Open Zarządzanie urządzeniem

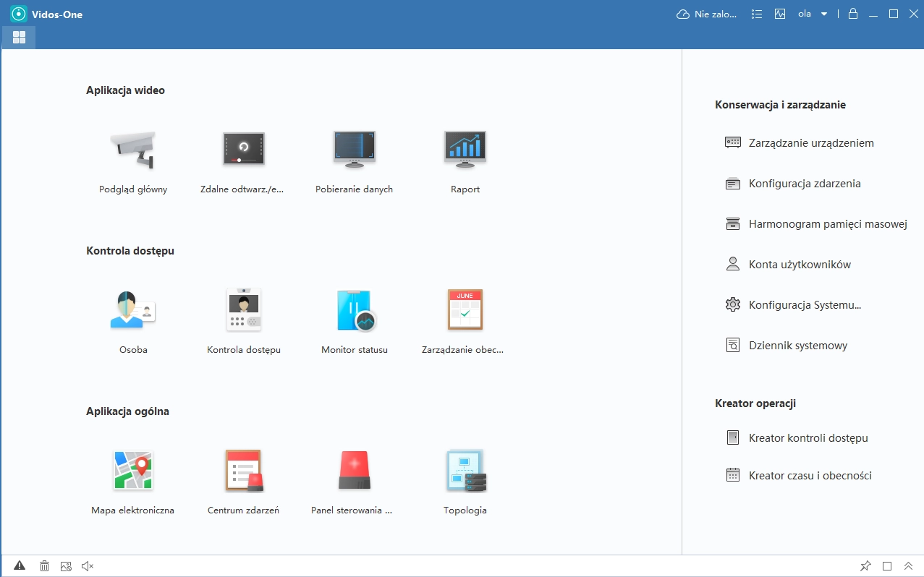800,143
